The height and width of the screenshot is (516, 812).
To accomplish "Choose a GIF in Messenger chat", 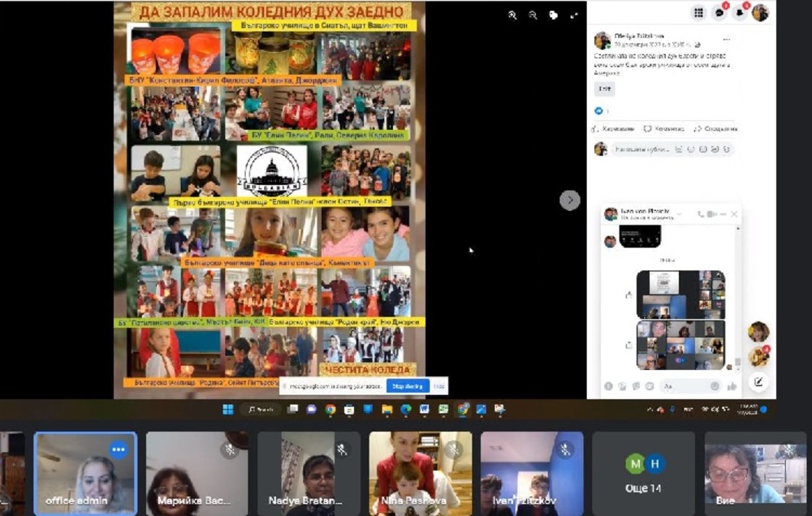I will click(x=650, y=386).
